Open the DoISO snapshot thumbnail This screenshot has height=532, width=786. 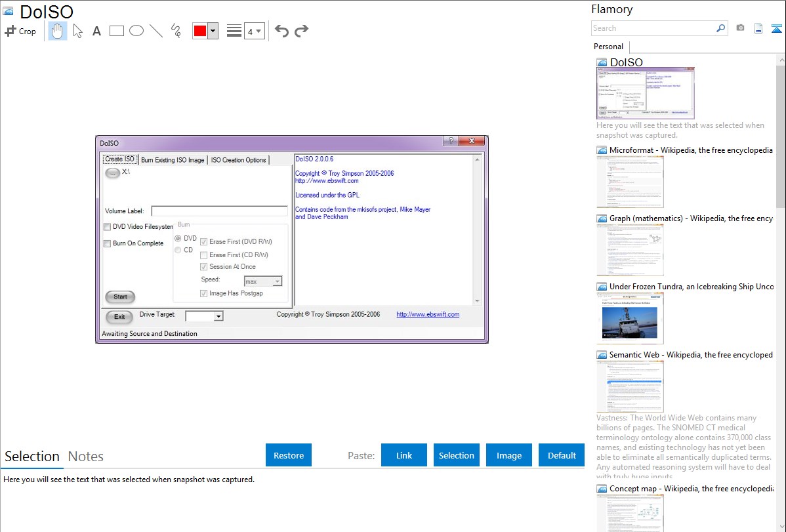coord(645,94)
